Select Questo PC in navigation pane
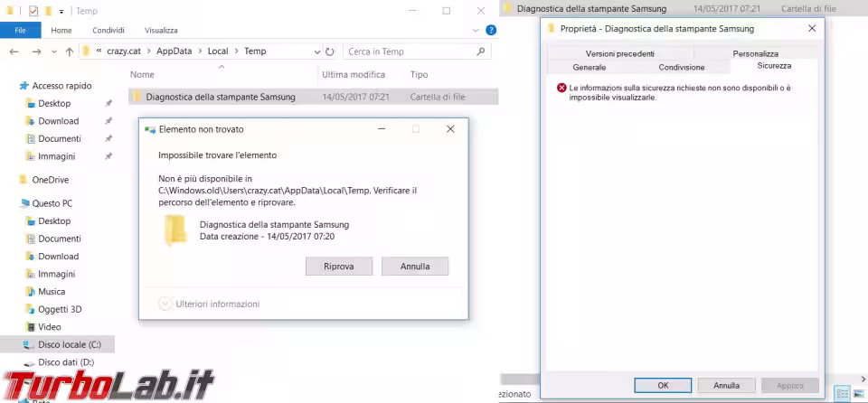Viewport: 868px width, 403px height. pyautogui.click(x=52, y=203)
